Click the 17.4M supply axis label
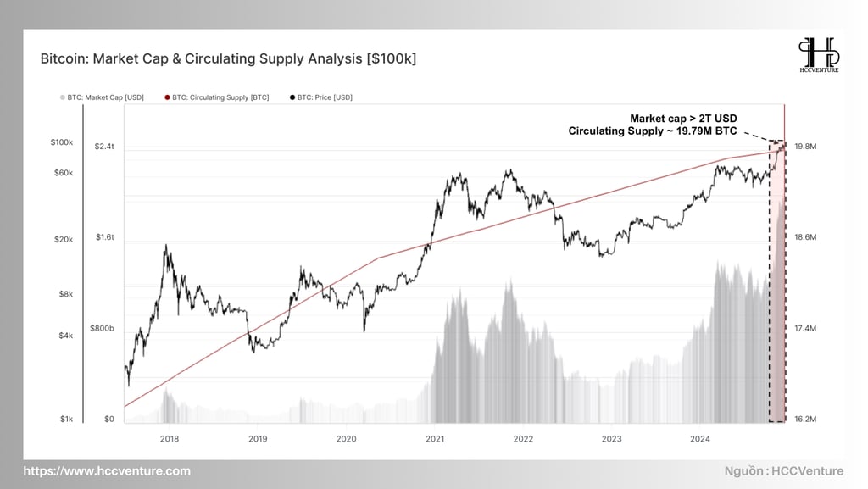This screenshot has height=489, width=868. [805, 328]
